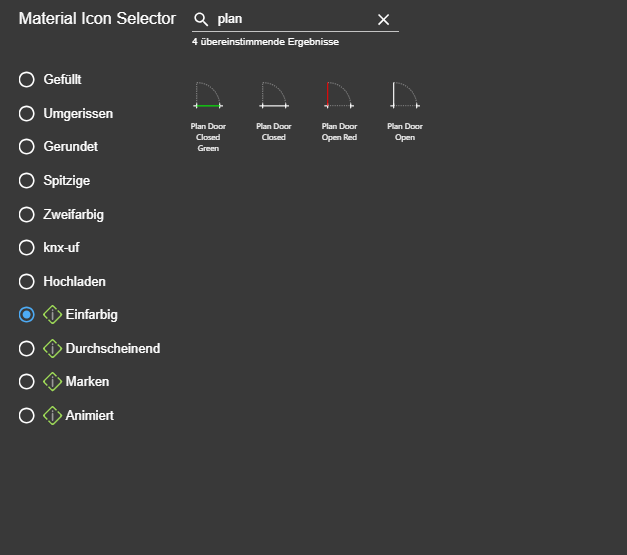Click the info icon beside Durchscheinend
The width and height of the screenshot is (627, 555).
(53, 348)
